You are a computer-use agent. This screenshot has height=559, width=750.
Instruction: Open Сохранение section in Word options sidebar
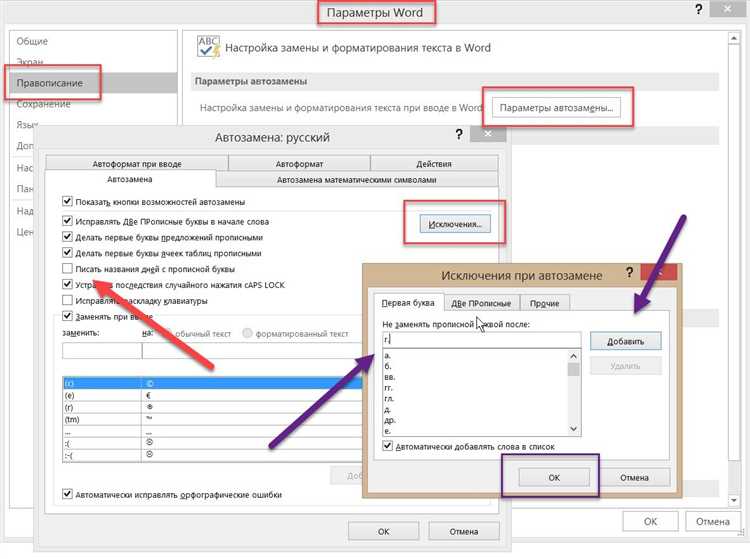[44, 104]
